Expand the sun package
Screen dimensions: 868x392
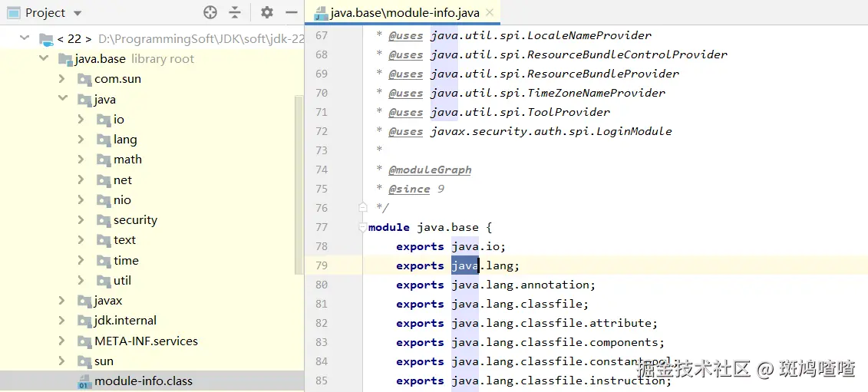click(x=62, y=361)
